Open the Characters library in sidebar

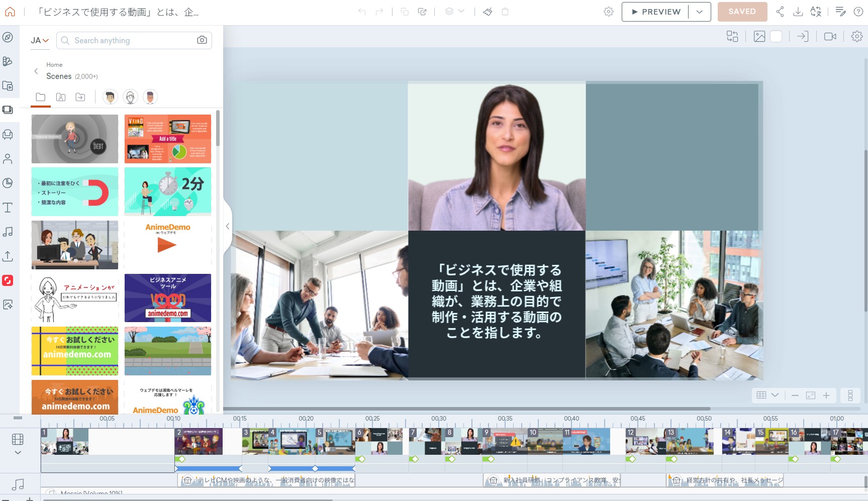[8, 159]
